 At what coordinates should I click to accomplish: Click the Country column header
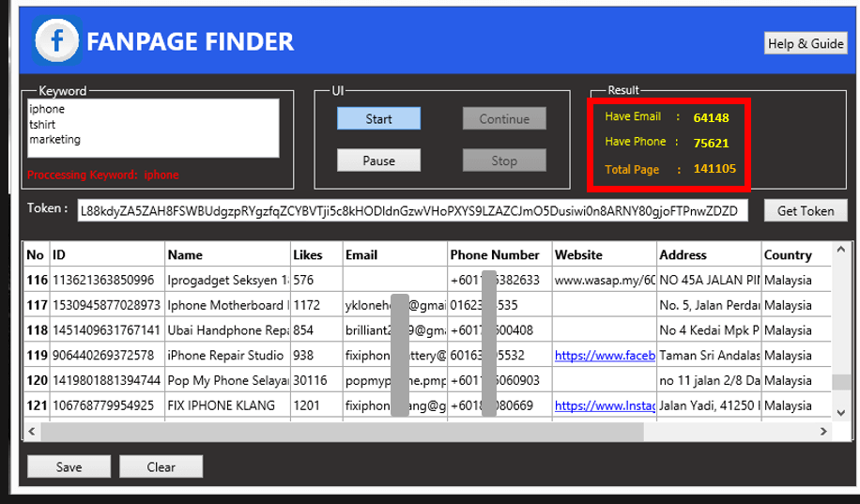pos(796,255)
